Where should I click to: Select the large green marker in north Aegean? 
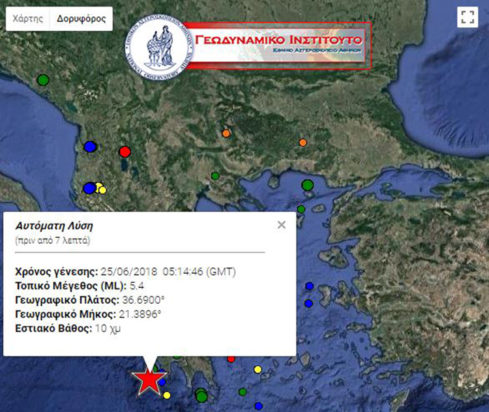(x=308, y=185)
